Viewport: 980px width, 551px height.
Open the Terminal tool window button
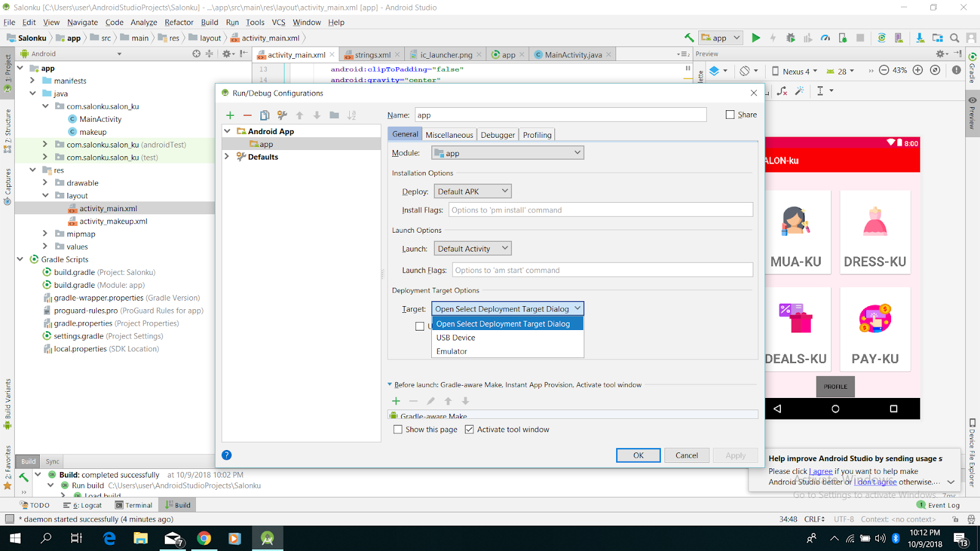pos(134,505)
